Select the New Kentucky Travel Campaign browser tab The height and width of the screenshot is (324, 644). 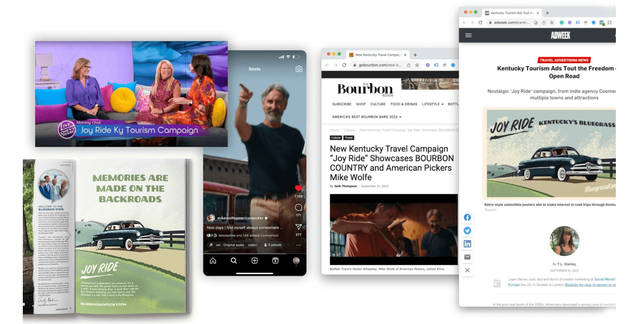(378, 55)
